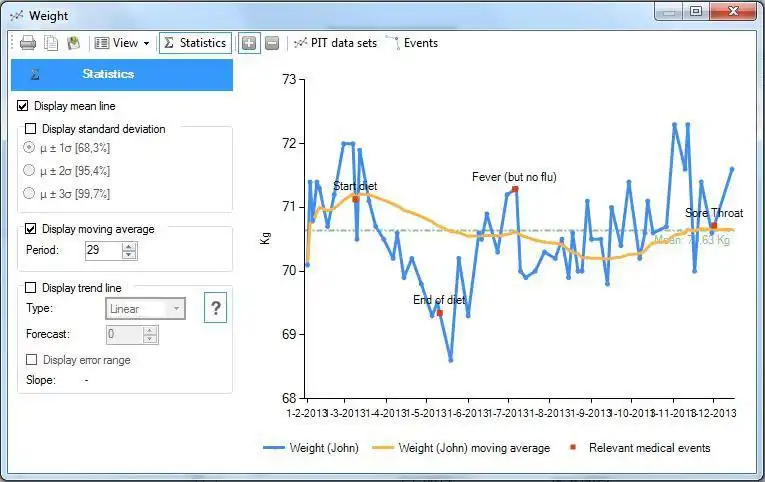The height and width of the screenshot is (482, 765).
Task: Click the question mark help button
Action: pos(216,308)
